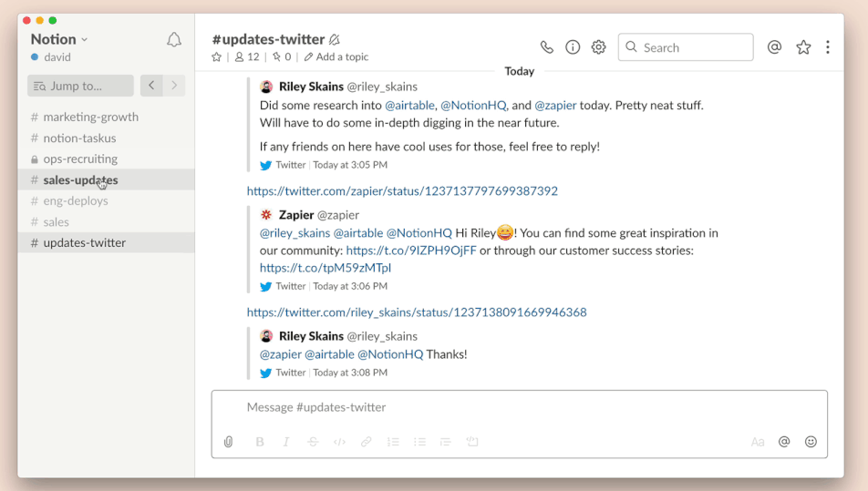Viewport: 868px width, 491px height.
Task: Mention someone with composer @ icon
Action: [x=784, y=442]
